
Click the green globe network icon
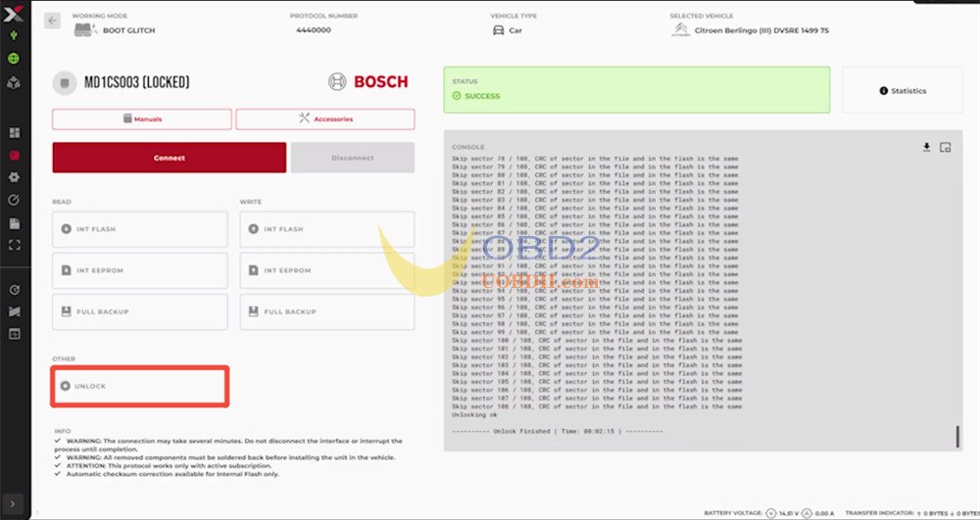[13, 59]
